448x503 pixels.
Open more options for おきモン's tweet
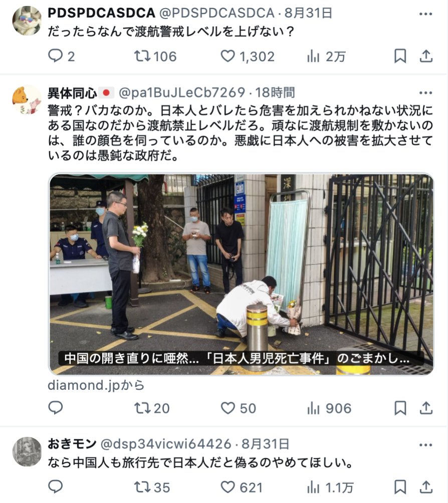[x=425, y=444]
